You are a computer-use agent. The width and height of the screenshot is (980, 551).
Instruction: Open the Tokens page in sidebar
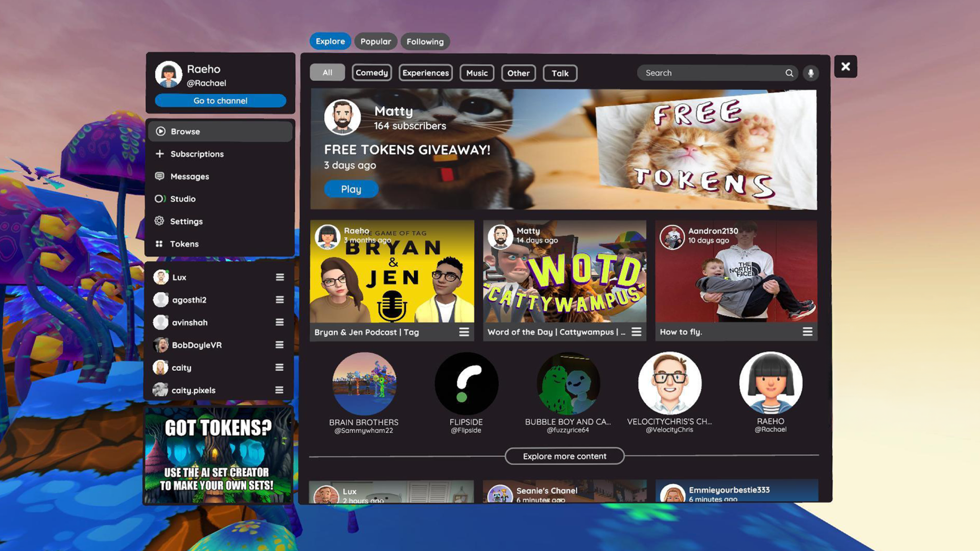[184, 244]
